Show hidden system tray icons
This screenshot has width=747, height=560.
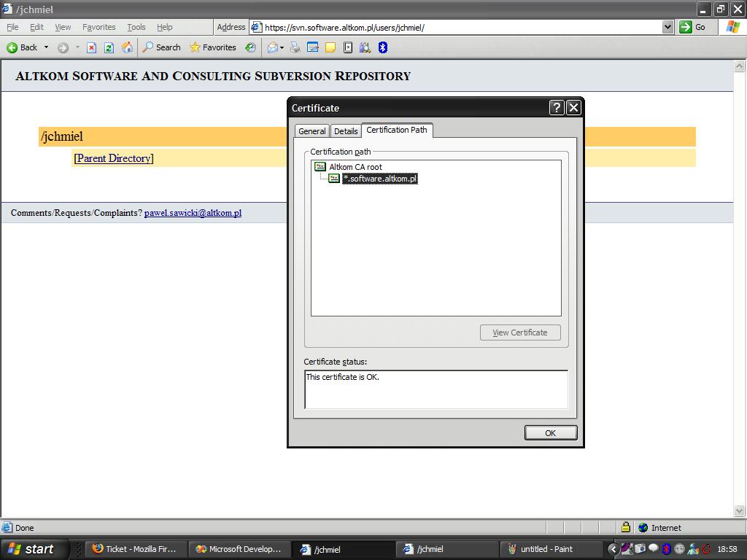613,549
